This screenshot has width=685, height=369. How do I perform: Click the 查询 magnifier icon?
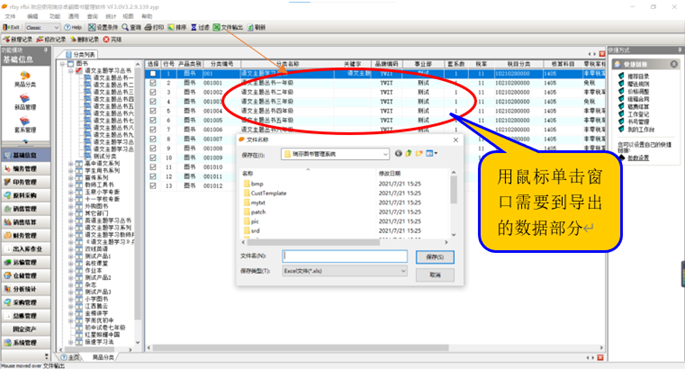coord(125,28)
